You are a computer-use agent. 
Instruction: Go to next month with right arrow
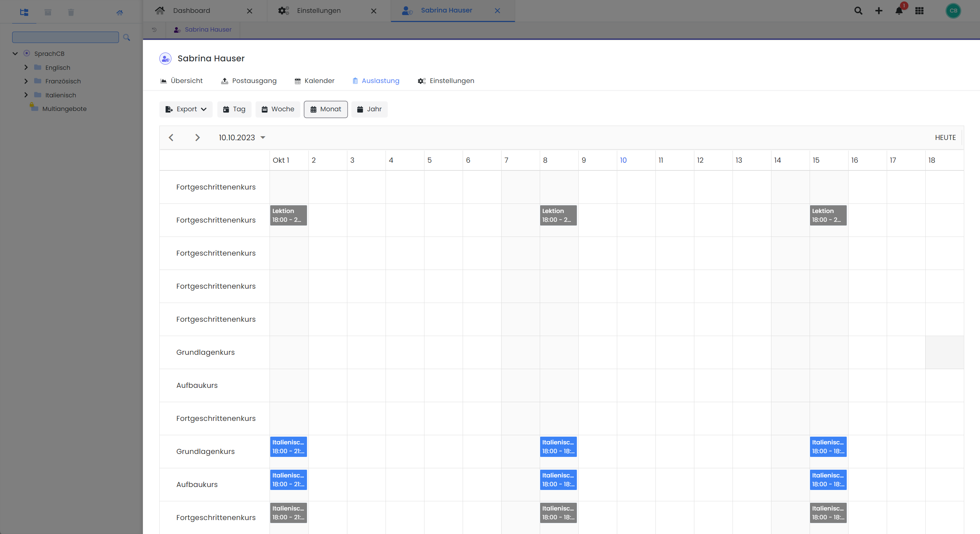coord(197,137)
